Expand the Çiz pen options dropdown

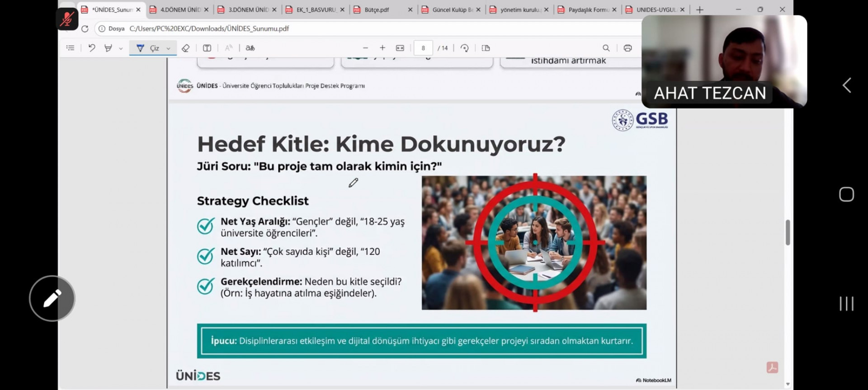click(x=169, y=48)
